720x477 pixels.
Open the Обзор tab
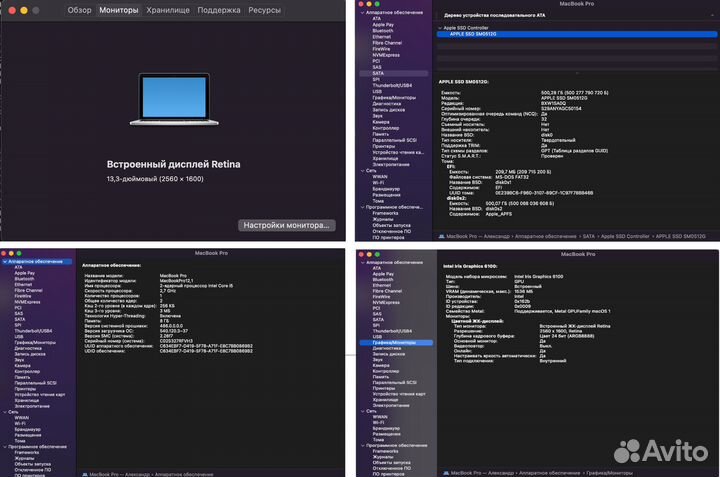click(x=79, y=10)
